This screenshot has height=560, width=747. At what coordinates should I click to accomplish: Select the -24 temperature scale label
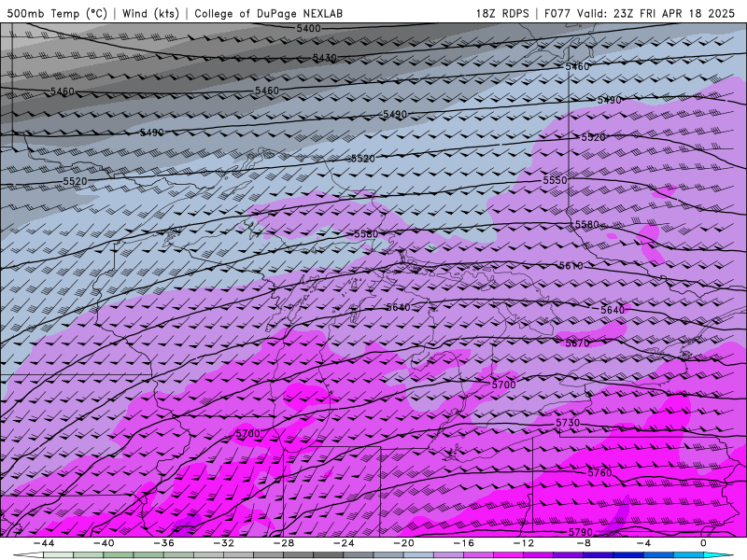coord(344,543)
